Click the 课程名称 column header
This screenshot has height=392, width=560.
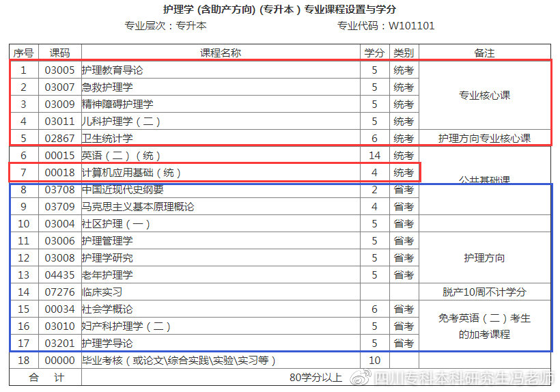[221, 53]
